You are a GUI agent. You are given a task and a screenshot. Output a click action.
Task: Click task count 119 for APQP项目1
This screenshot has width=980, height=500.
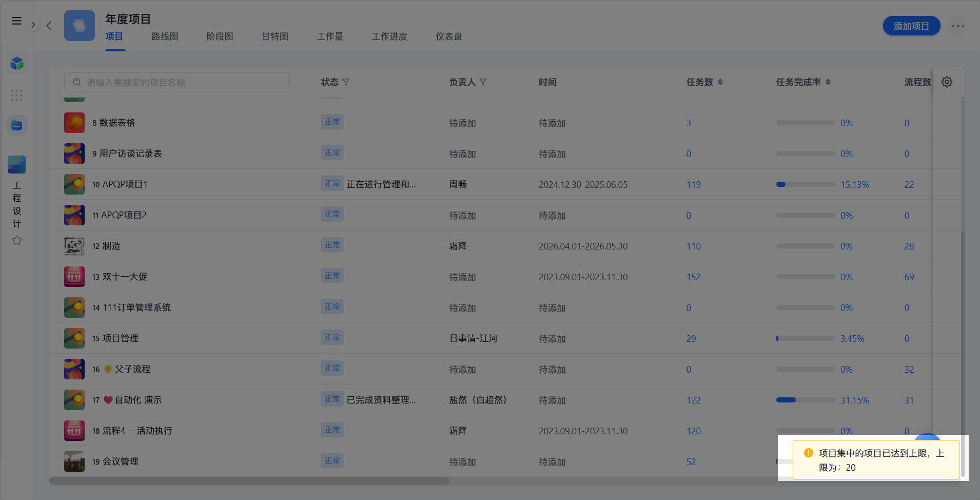point(694,184)
